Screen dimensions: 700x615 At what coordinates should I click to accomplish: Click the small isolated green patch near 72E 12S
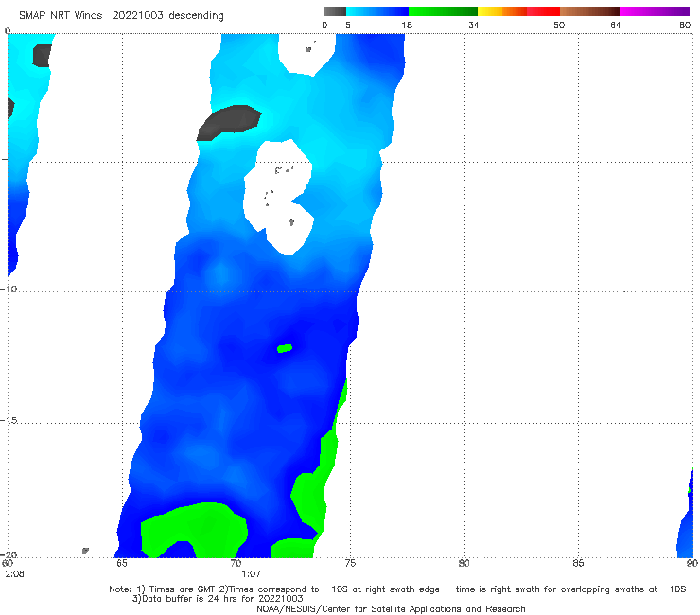(x=285, y=348)
